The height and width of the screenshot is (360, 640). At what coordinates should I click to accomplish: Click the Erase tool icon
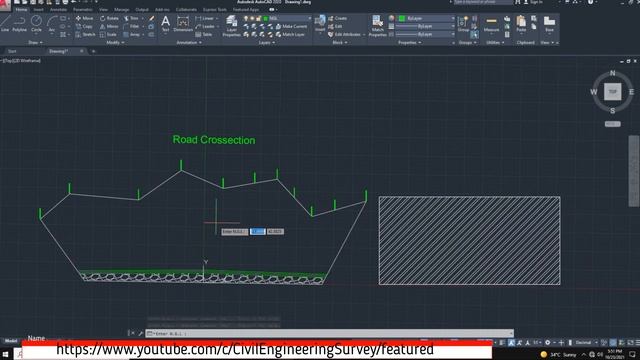tap(152, 18)
